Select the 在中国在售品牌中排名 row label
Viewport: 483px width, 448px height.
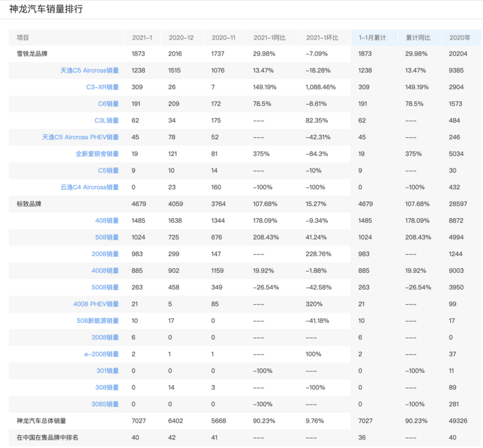pyautogui.click(x=48, y=437)
